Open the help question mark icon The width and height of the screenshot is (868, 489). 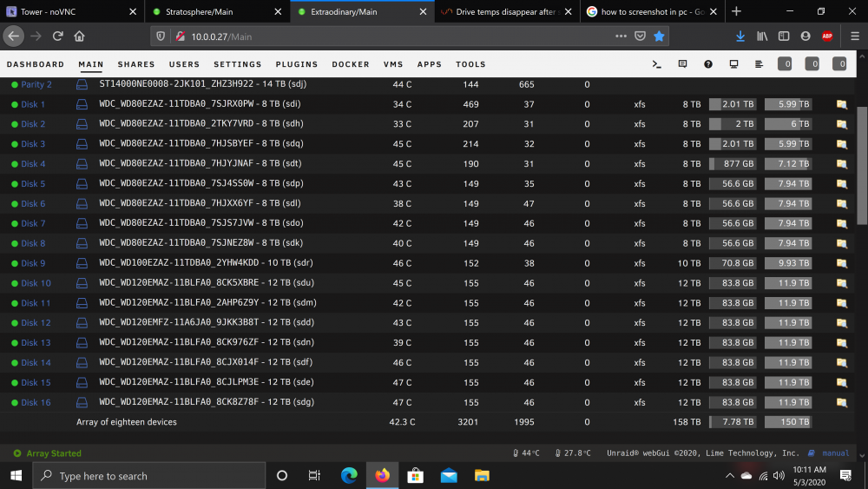click(x=708, y=64)
